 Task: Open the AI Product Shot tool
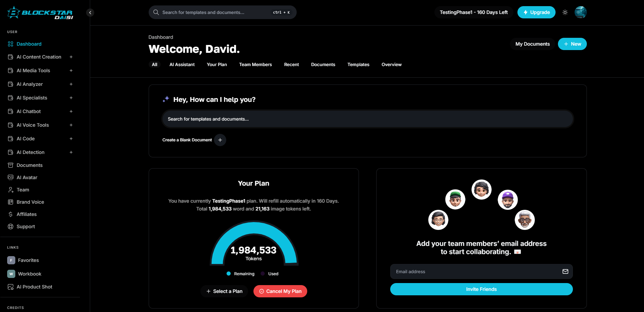click(34, 286)
